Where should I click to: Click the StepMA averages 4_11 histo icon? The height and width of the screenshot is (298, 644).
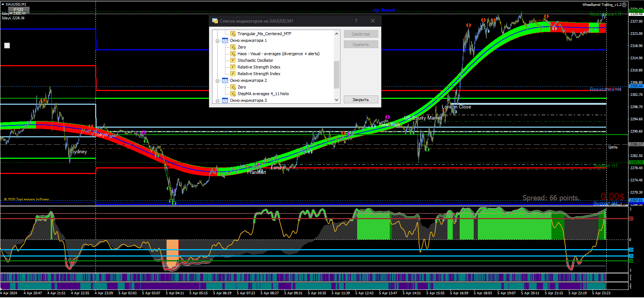(x=233, y=94)
